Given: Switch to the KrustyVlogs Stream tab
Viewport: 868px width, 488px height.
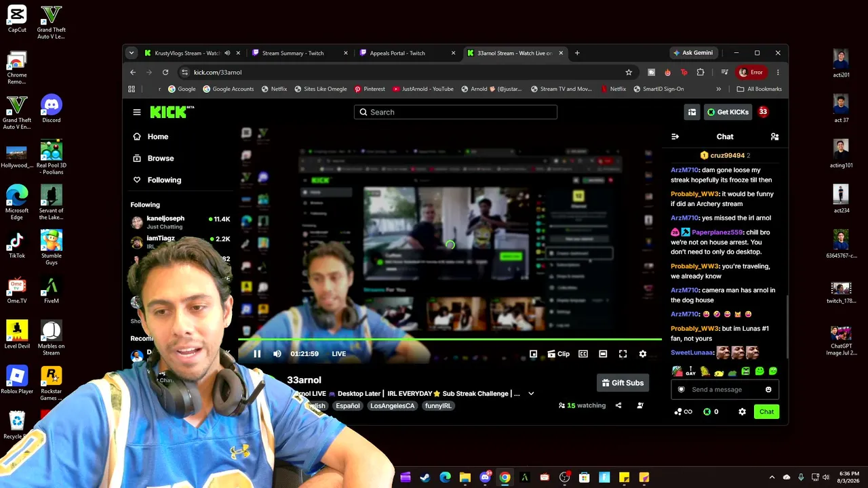Looking at the screenshot, I should pyautogui.click(x=187, y=53).
